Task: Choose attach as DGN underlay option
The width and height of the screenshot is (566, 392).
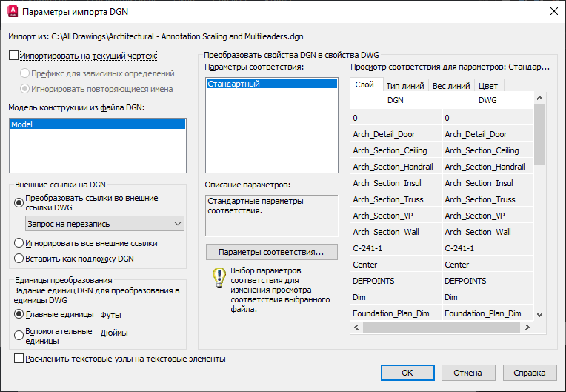Action: (19, 259)
